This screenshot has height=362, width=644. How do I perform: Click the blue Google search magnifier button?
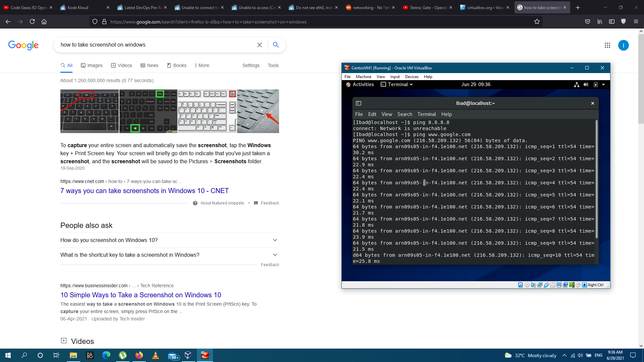(276, 45)
